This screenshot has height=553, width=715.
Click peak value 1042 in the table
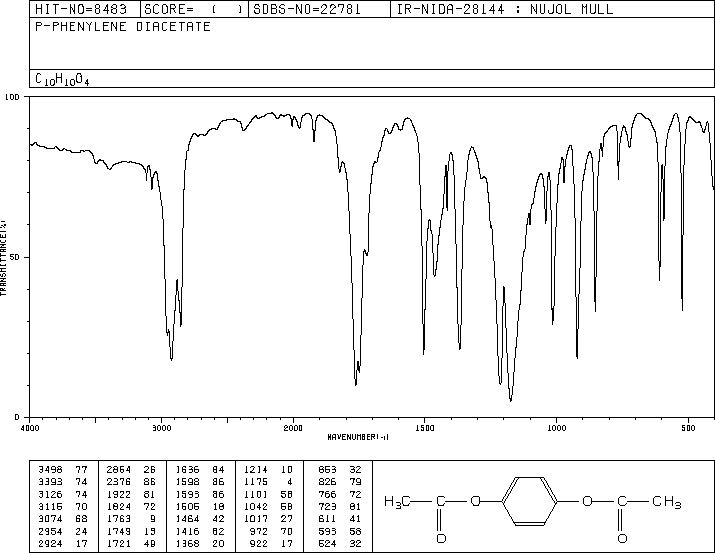(256, 506)
